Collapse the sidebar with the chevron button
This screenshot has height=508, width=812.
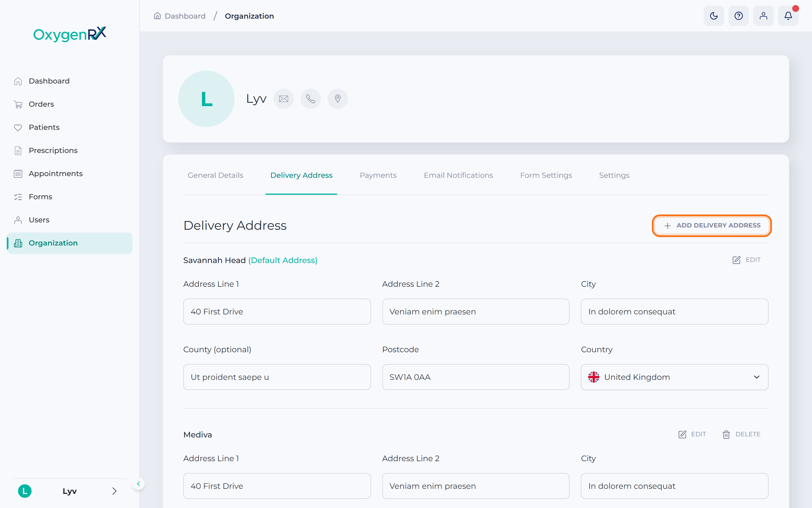(138, 484)
